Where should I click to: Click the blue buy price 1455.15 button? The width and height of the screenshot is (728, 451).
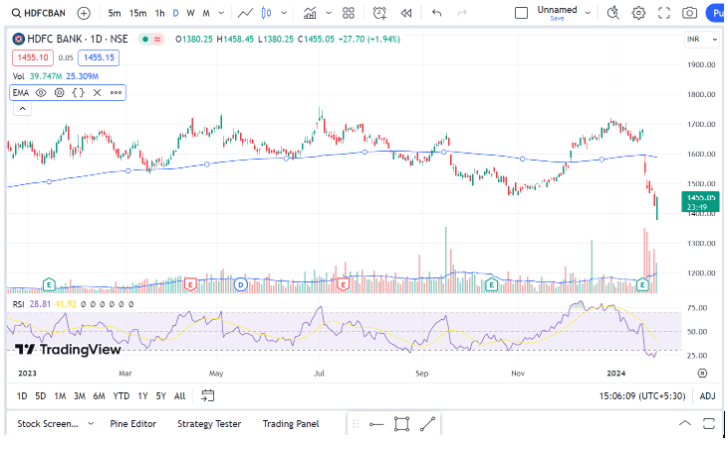(x=99, y=58)
